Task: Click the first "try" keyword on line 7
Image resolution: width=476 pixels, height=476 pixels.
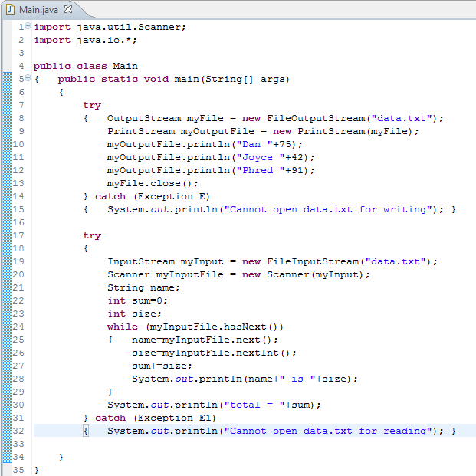Action: 92,105
